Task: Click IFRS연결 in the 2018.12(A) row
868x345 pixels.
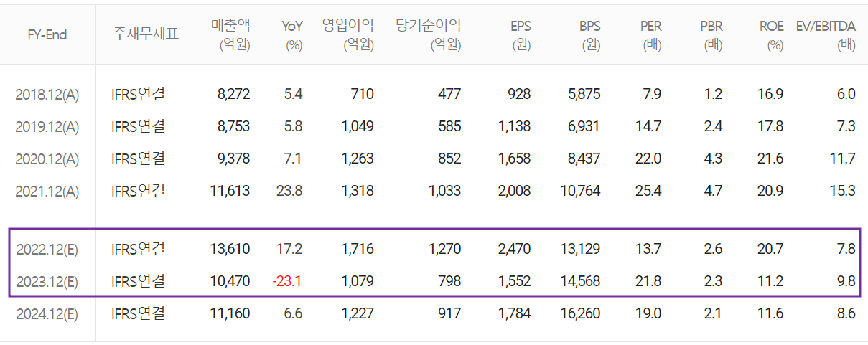Action: tap(139, 94)
